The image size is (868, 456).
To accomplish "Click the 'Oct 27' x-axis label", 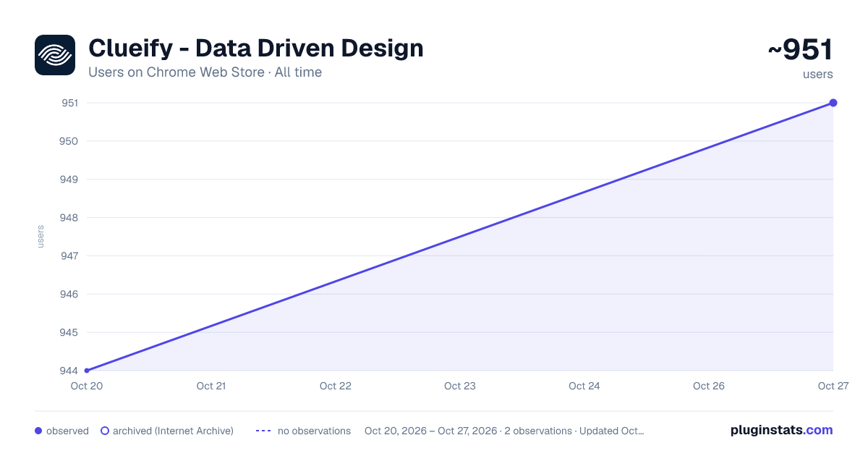I will (x=833, y=386).
